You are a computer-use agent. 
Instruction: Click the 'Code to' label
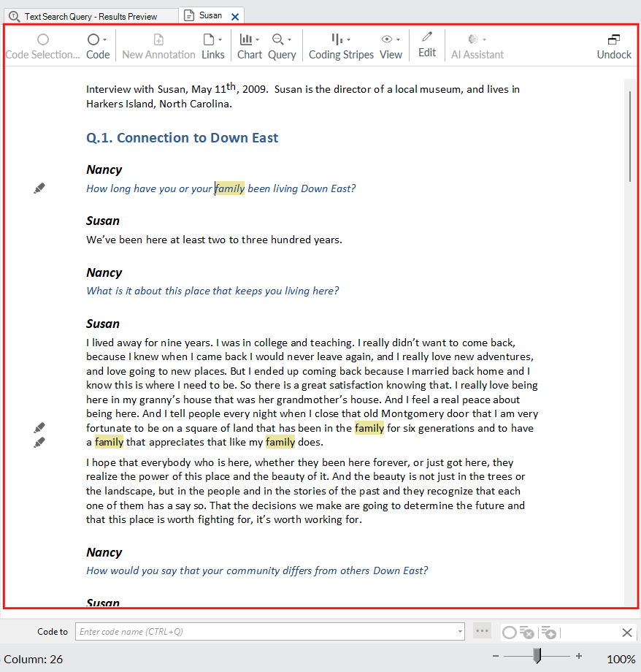point(53,632)
